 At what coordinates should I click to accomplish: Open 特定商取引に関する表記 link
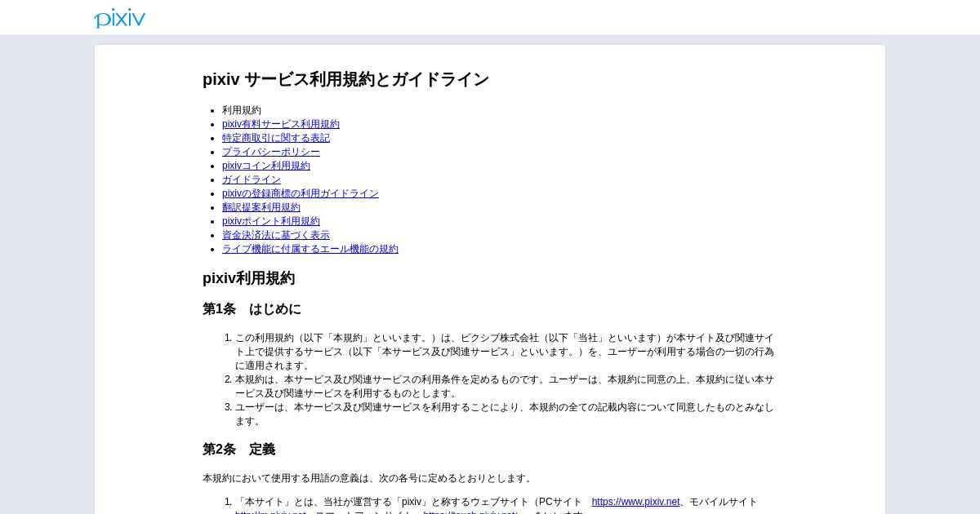(276, 138)
